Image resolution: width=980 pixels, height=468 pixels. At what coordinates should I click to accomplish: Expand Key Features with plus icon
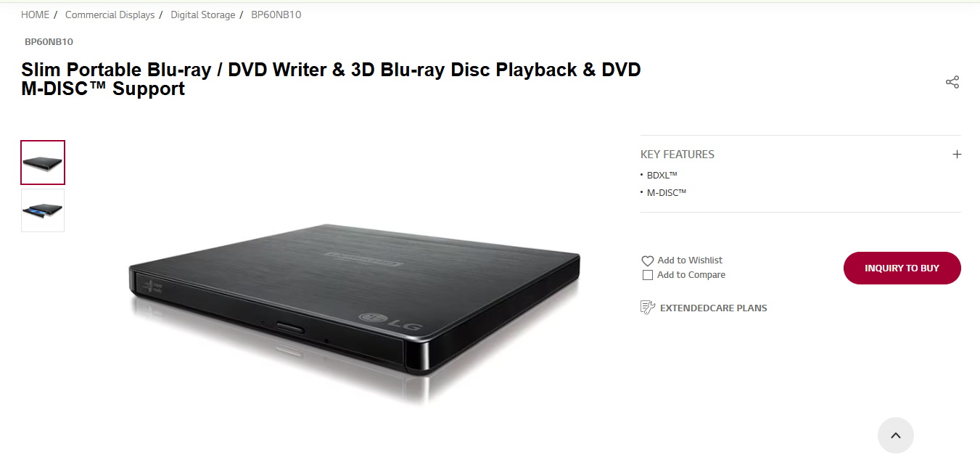(x=957, y=154)
